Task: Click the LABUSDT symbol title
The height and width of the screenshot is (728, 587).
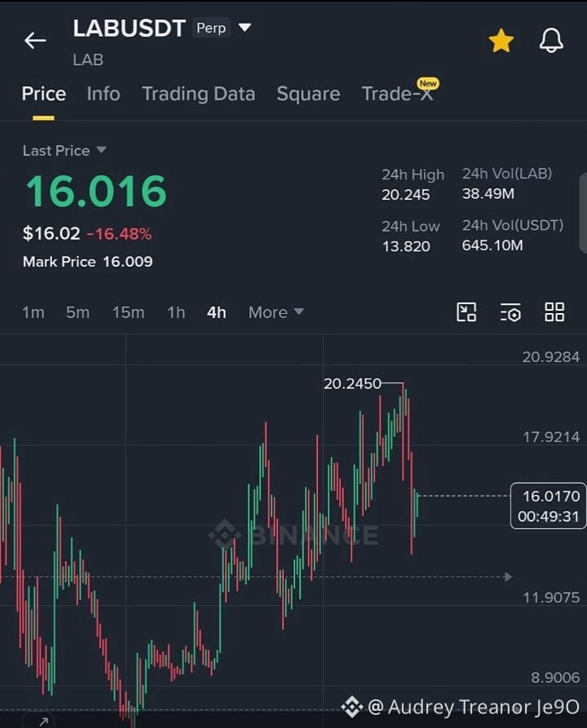Action: pos(130,29)
